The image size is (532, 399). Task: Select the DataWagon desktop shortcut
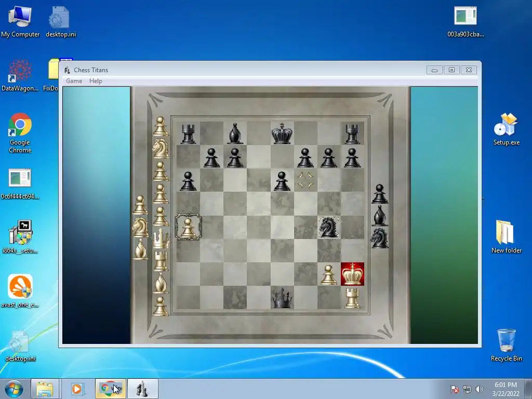tap(20, 75)
